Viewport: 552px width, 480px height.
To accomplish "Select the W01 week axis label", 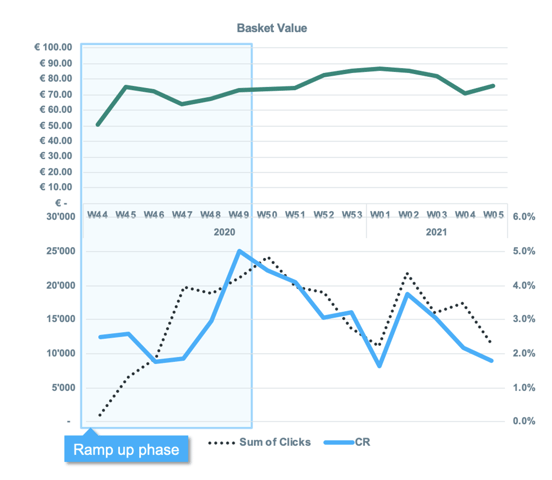I will click(x=380, y=214).
